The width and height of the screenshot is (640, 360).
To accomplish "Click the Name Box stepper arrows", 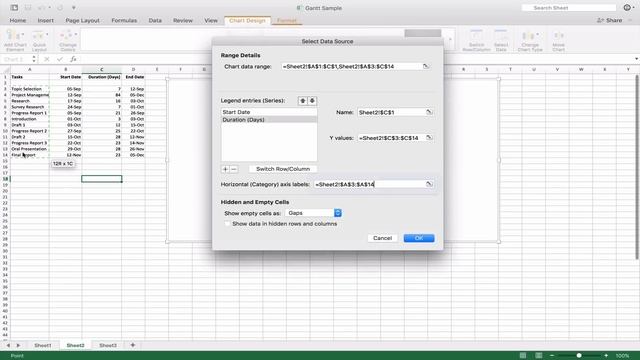I will (34, 59).
